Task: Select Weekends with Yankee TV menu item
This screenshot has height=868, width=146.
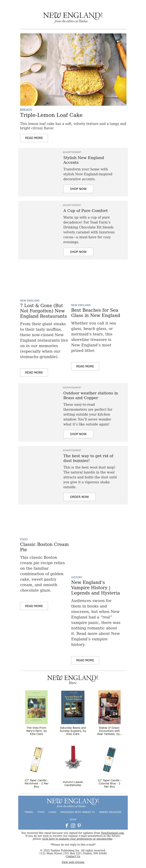Action: coord(78,812)
